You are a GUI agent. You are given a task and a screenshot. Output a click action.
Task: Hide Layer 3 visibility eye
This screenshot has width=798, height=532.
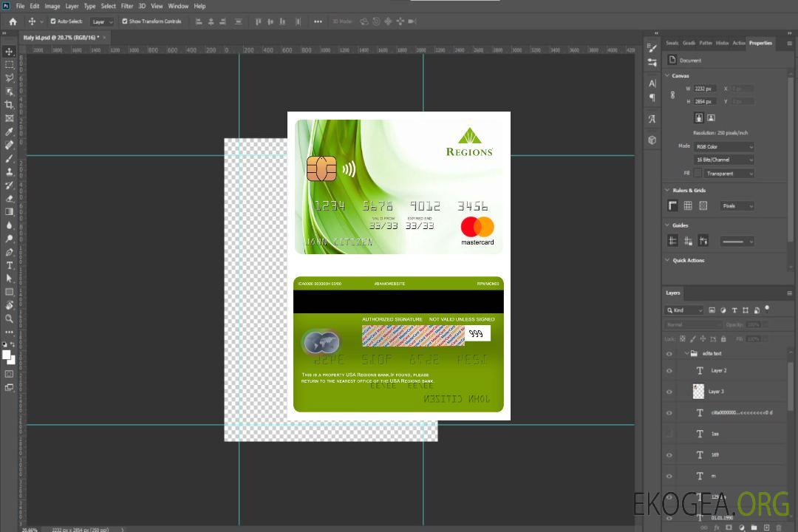pos(669,392)
